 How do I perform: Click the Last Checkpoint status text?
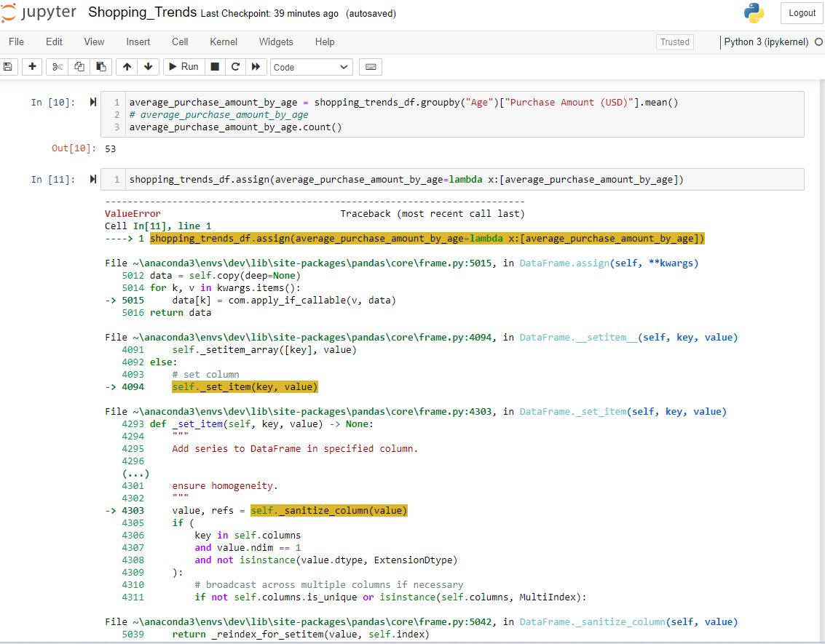pos(269,14)
